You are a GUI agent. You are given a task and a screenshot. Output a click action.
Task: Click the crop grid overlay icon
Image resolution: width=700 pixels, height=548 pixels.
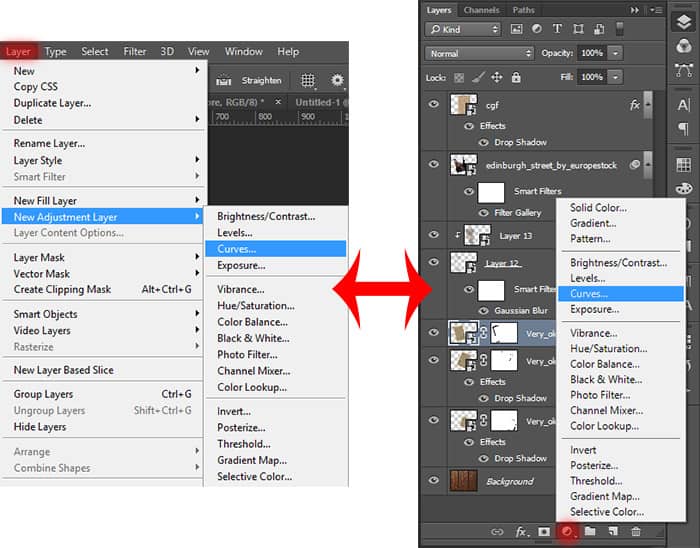point(308,80)
